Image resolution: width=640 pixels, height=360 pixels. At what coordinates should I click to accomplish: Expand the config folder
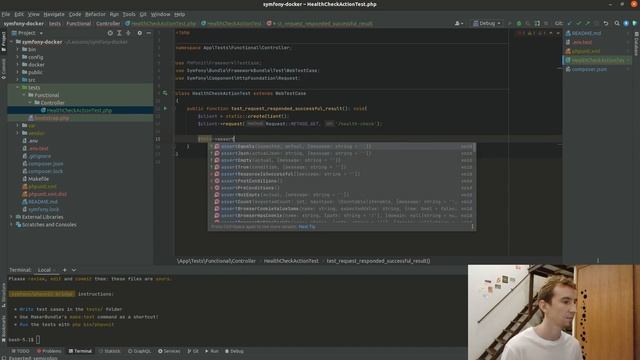[x=18, y=57]
